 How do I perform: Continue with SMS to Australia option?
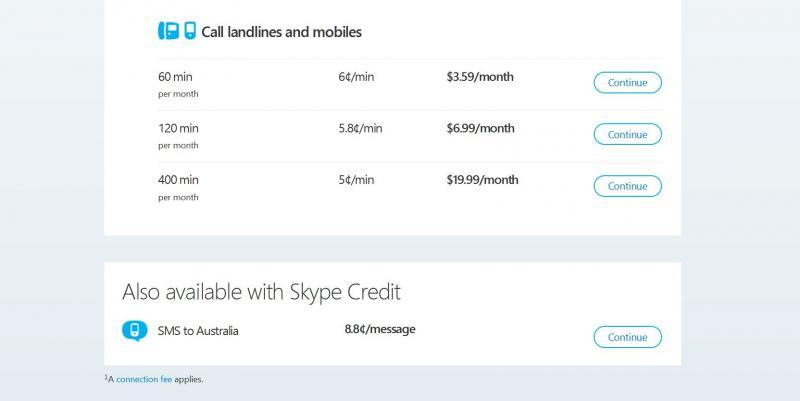click(628, 337)
